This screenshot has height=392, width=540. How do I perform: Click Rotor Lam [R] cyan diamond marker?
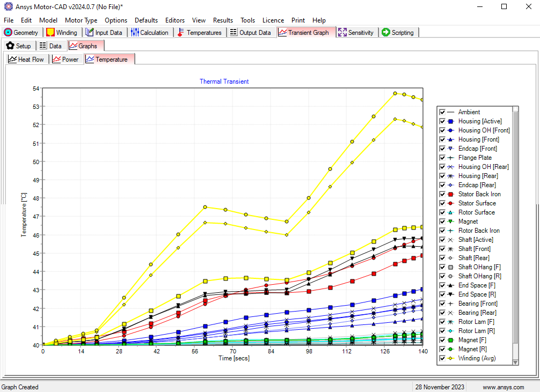tap(450, 331)
